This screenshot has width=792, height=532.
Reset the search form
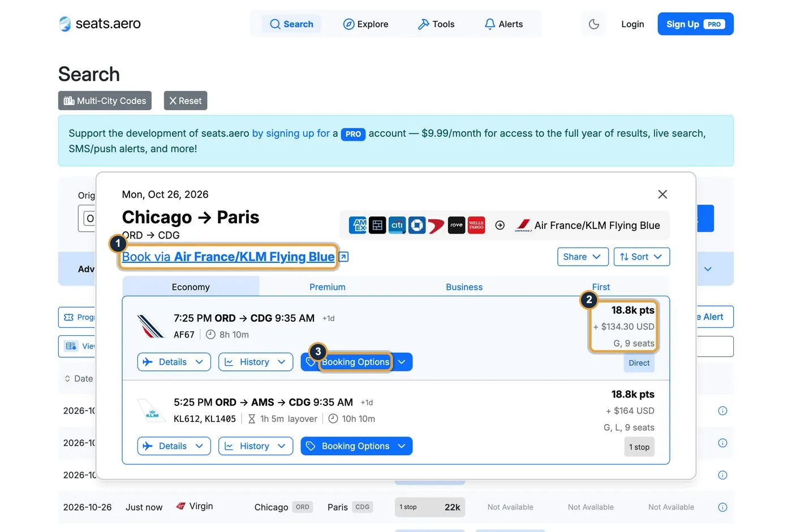point(186,101)
